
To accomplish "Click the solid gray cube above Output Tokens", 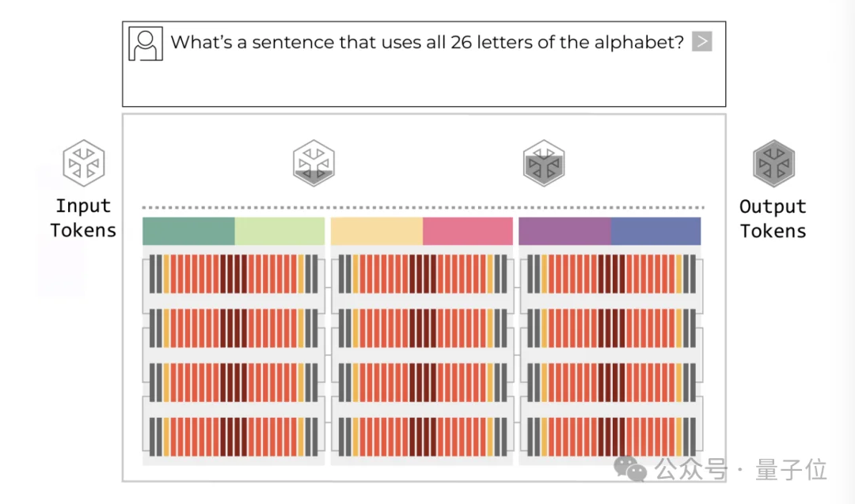I will [x=773, y=162].
